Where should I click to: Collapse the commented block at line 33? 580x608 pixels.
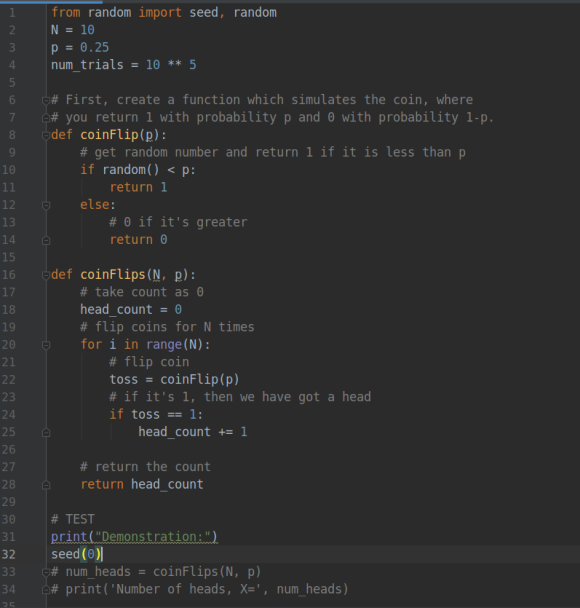click(x=46, y=572)
